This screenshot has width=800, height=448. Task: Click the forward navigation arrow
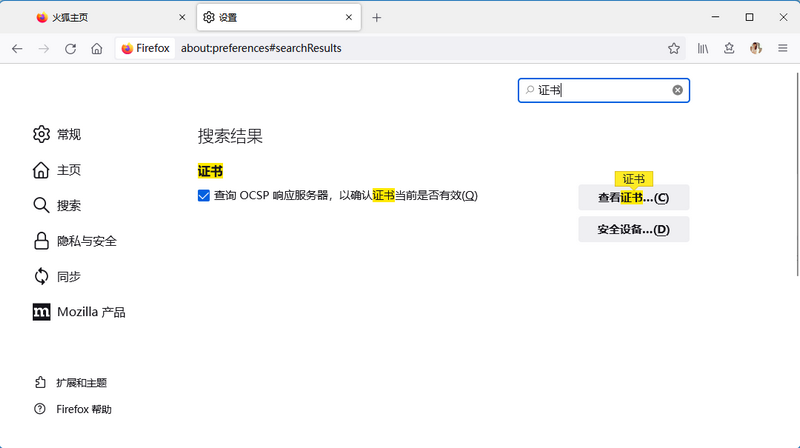tap(44, 48)
